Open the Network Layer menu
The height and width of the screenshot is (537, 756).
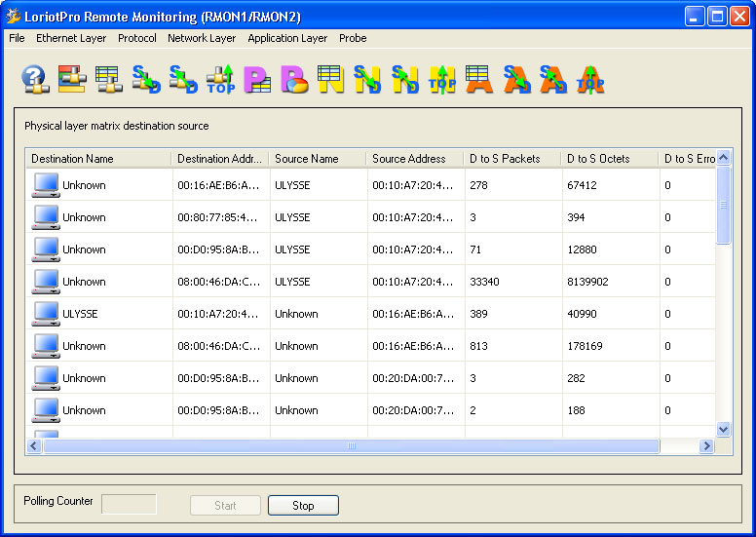coord(202,38)
